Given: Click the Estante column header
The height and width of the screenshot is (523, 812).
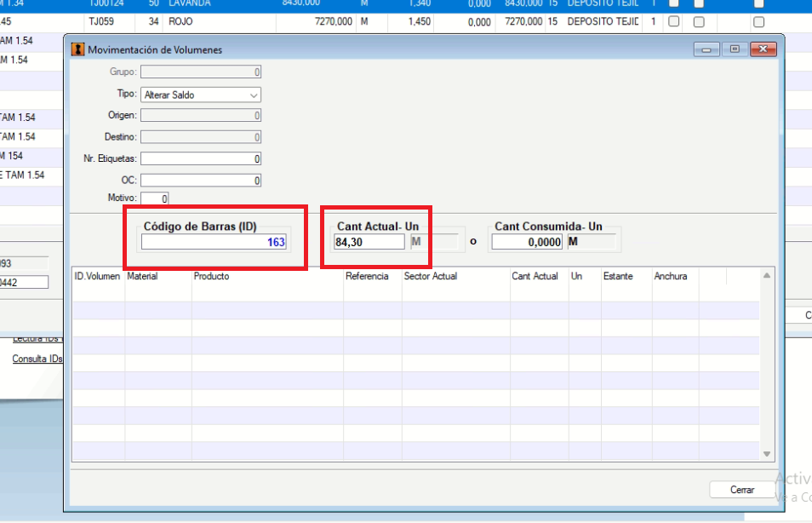Looking at the screenshot, I should coord(626,276).
